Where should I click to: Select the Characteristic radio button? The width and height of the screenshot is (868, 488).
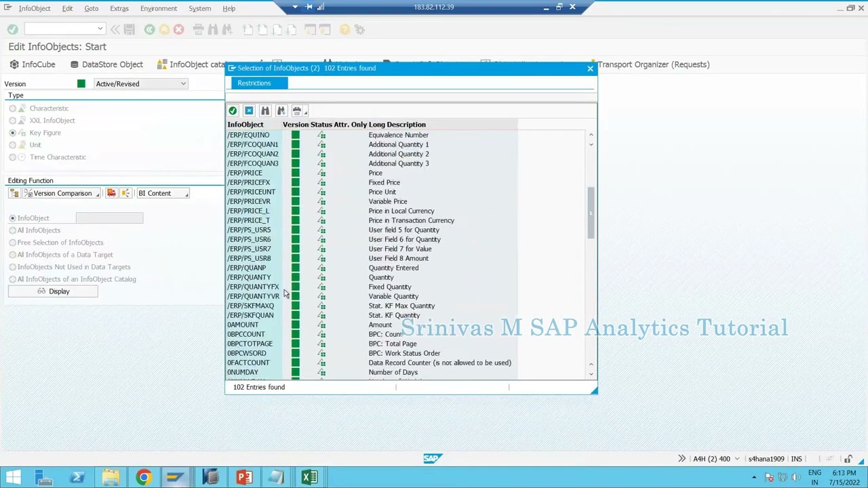tap(13, 108)
